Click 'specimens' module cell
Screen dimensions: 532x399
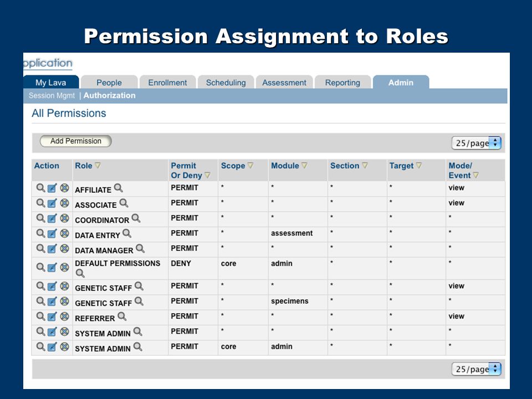(290, 301)
